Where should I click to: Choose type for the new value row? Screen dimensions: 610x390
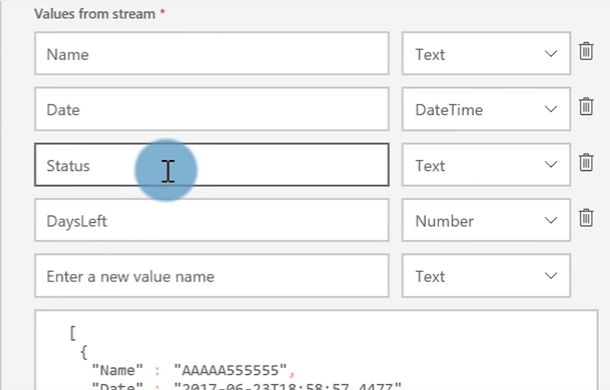pyautogui.click(x=486, y=276)
